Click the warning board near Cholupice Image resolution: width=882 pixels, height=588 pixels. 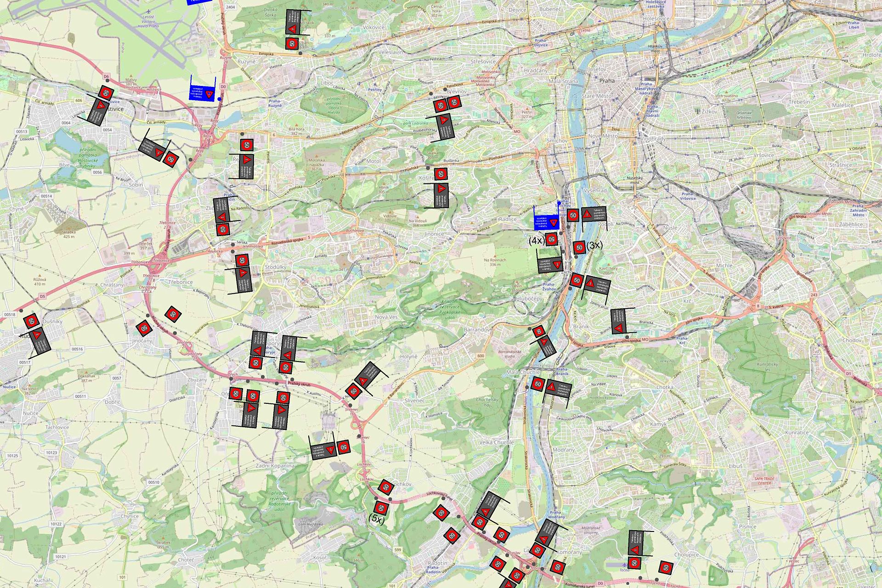635,543
